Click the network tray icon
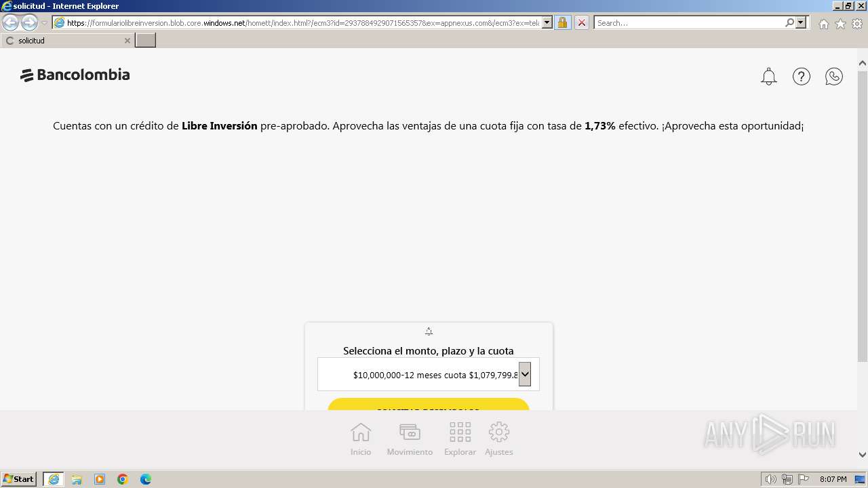 (787, 479)
